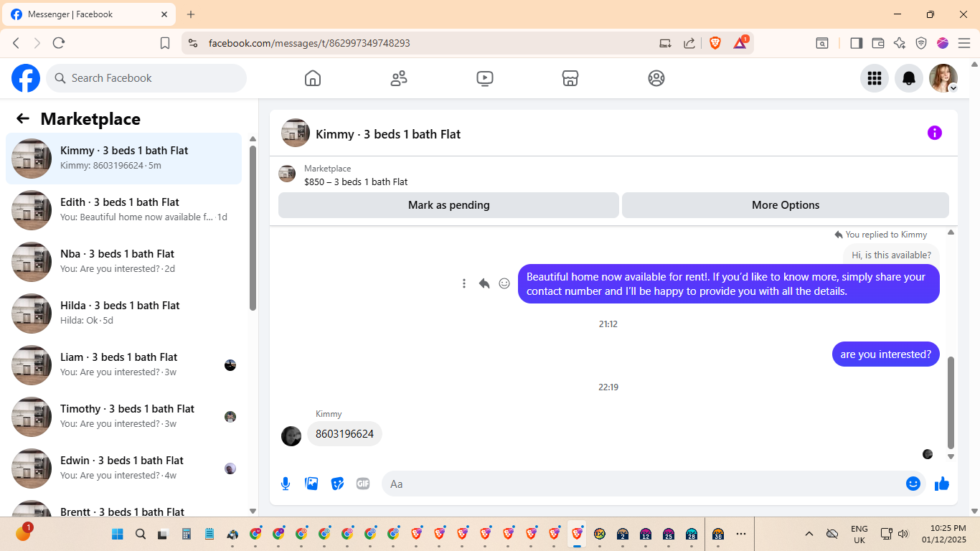Open the Brave VPN shield icon
Image resolution: width=980 pixels, height=551 pixels.
[921, 43]
